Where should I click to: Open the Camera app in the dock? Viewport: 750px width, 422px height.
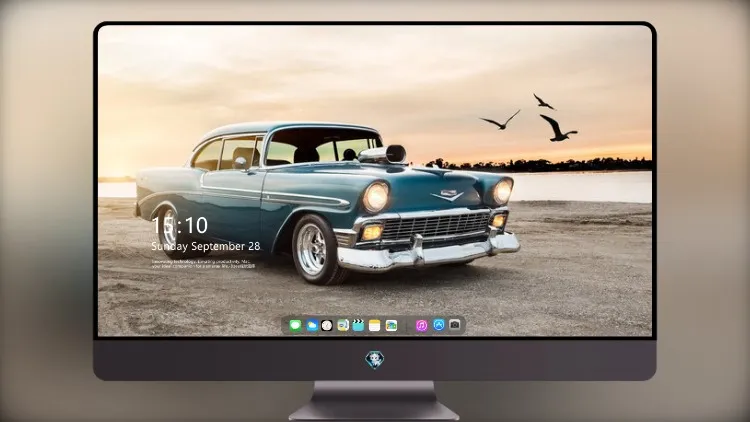click(454, 325)
